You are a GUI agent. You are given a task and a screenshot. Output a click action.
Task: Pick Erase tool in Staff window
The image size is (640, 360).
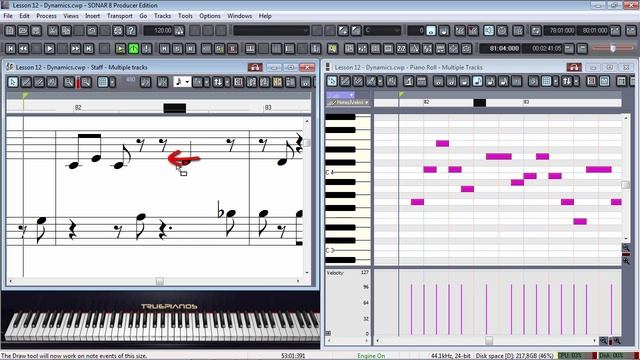(39, 82)
